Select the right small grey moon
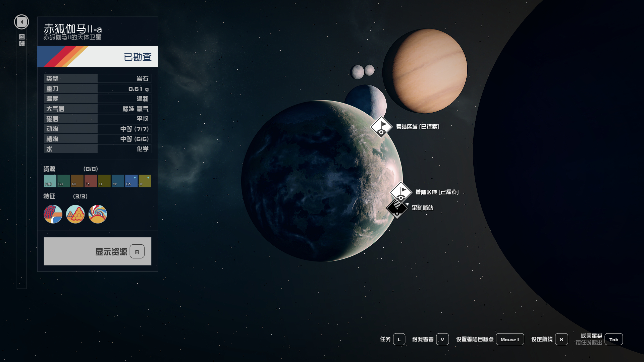The height and width of the screenshot is (362, 644). pyautogui.click(x=370, y=70)
